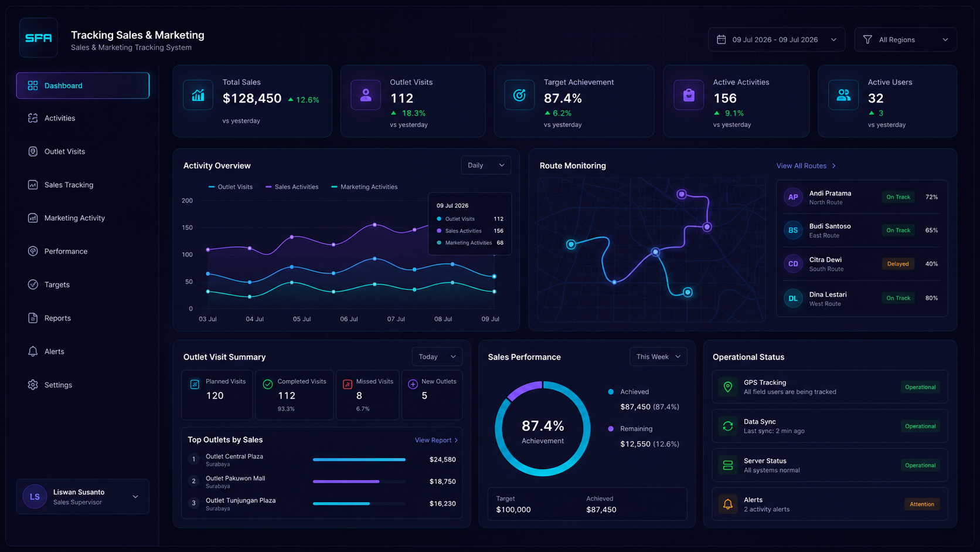Toggle Outlet Visits legend in chart
Viewport: 980px width, 552px height.
pyautogui.click(x=230, y=187)
